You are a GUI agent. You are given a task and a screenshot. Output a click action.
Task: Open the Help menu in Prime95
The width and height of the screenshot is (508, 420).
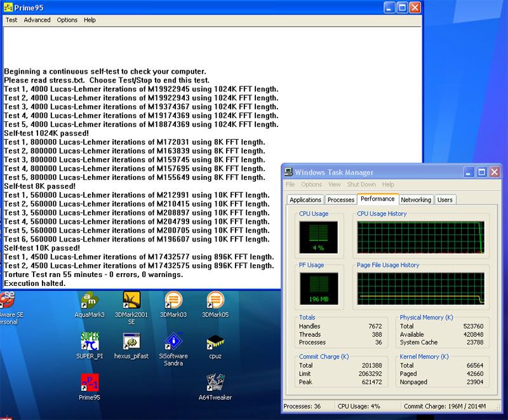tap(90, 20)
